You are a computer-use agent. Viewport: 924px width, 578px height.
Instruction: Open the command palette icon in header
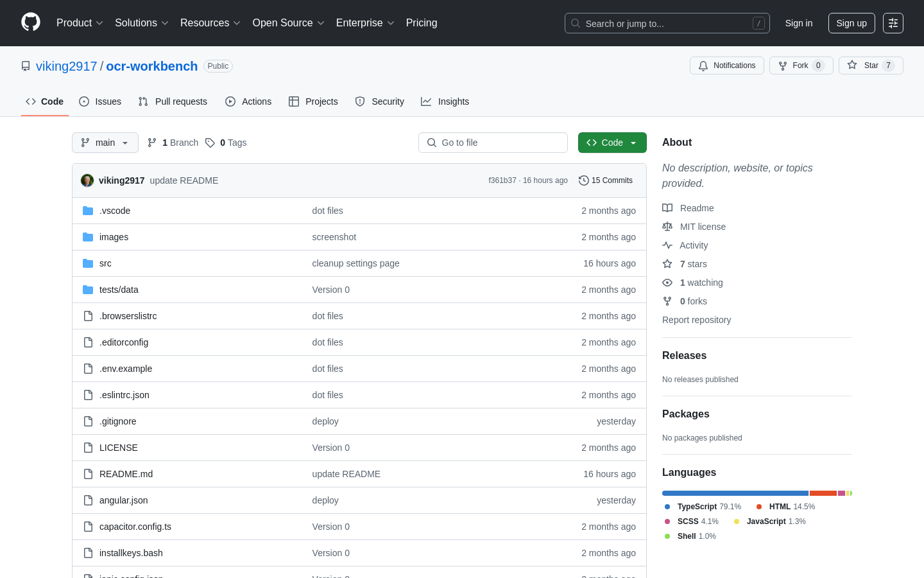[x=893, y=23]
